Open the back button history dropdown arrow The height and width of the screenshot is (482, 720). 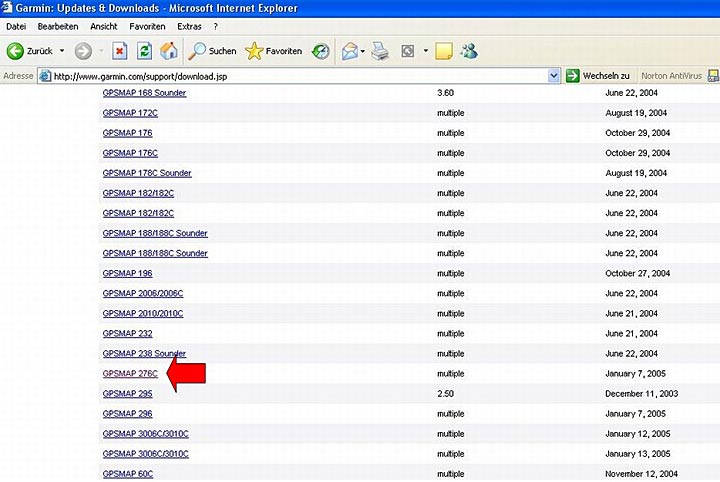pyautogui.click(x=62, y=51)
